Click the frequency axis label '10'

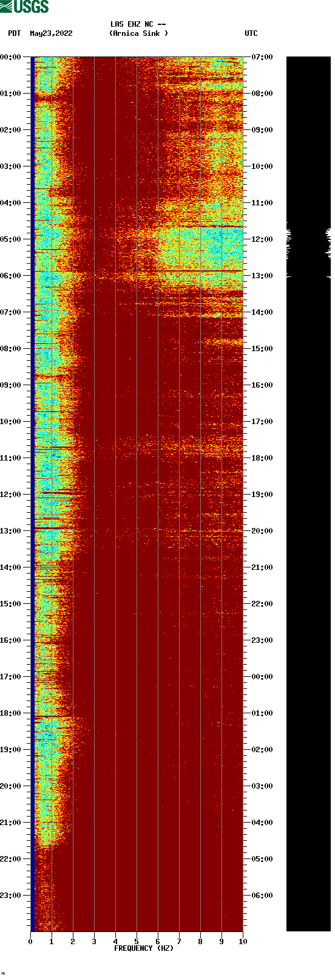tap(243, 942)
